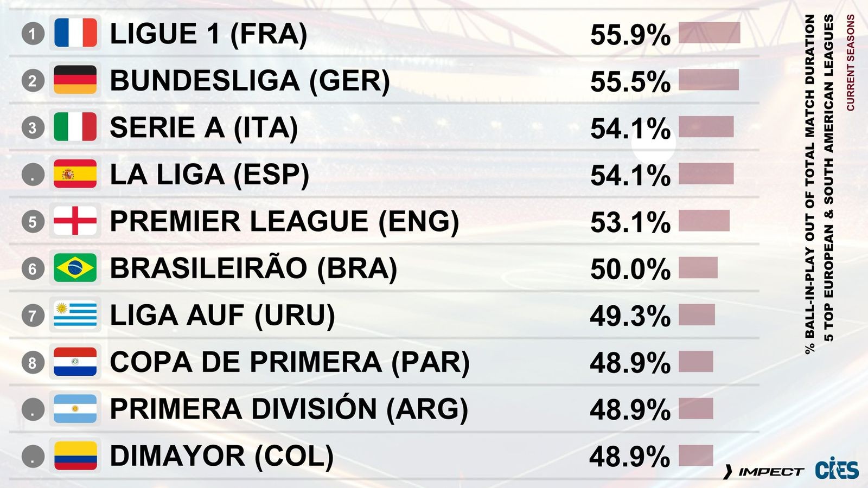This screenshot has height=488, width=868.
Task: Click the Paraguay flag icon
Action: 75,362
